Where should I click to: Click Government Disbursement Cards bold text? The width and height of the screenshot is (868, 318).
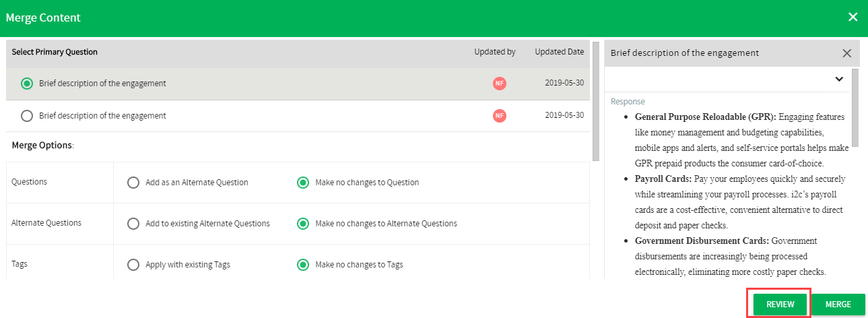702,241
